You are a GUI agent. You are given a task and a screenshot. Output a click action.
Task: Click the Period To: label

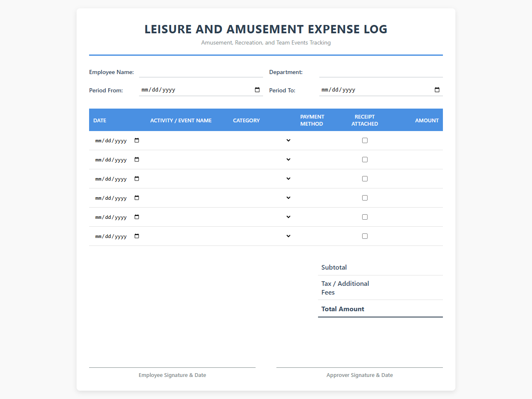[x=282, y=90]
